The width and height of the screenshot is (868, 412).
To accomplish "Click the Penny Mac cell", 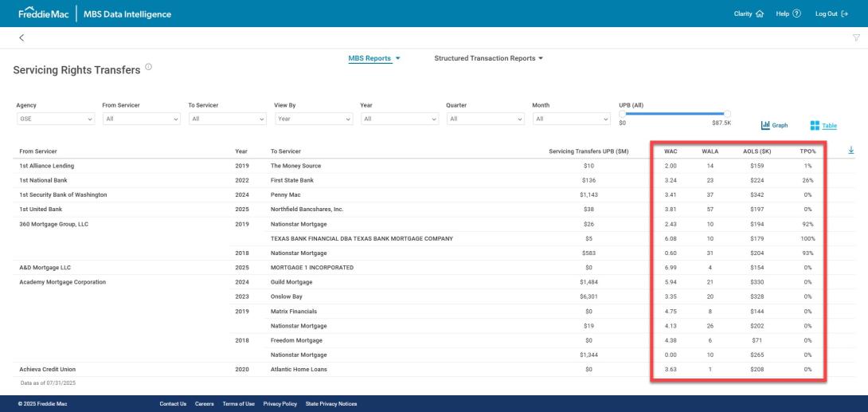I will click(285, 194).
